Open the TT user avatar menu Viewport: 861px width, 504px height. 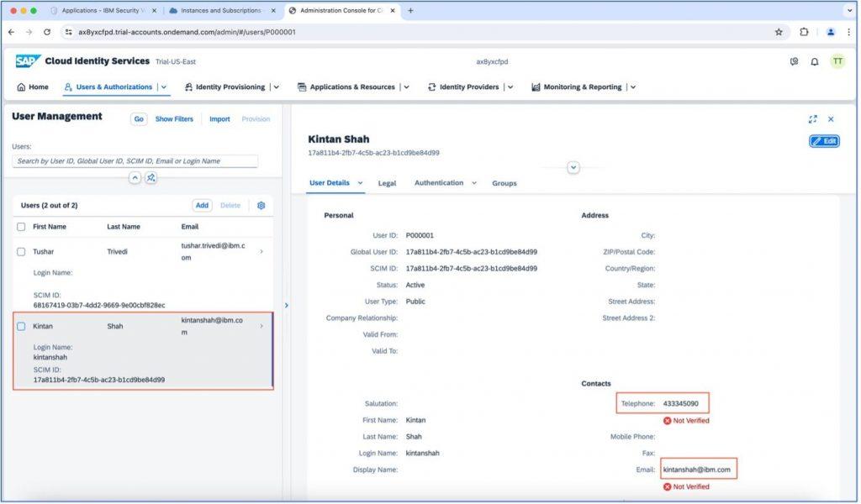coord(837,61)
